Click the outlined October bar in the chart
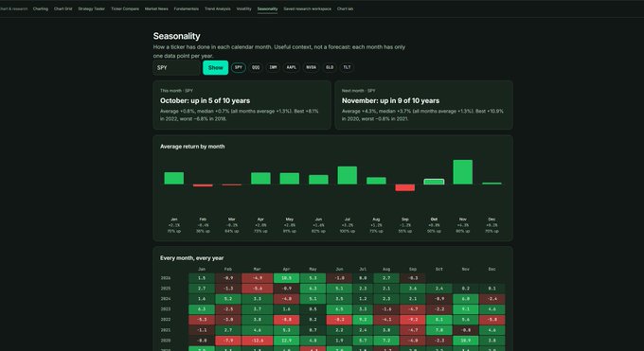 pos(434,182)
